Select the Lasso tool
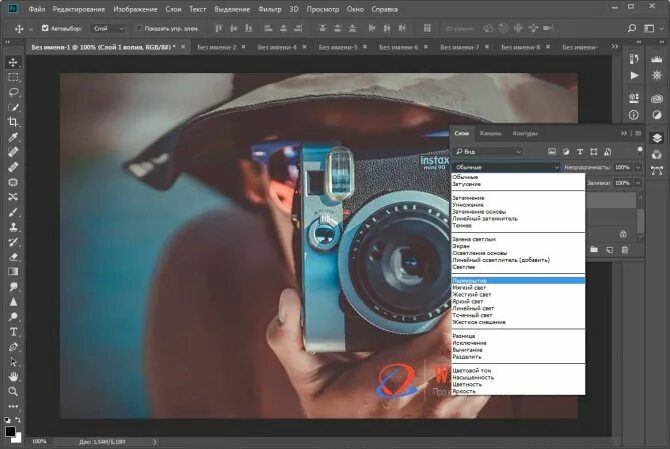The height and width of the screenshot is (449, 670). (13, 92)
